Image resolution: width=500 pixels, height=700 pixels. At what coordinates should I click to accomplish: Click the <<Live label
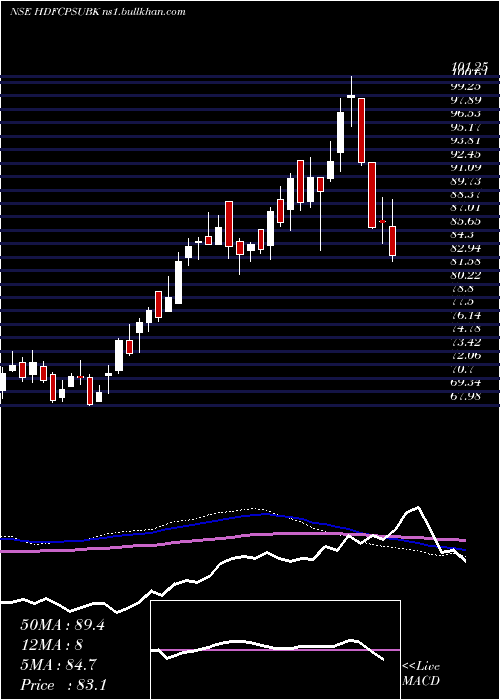[421, 667]
